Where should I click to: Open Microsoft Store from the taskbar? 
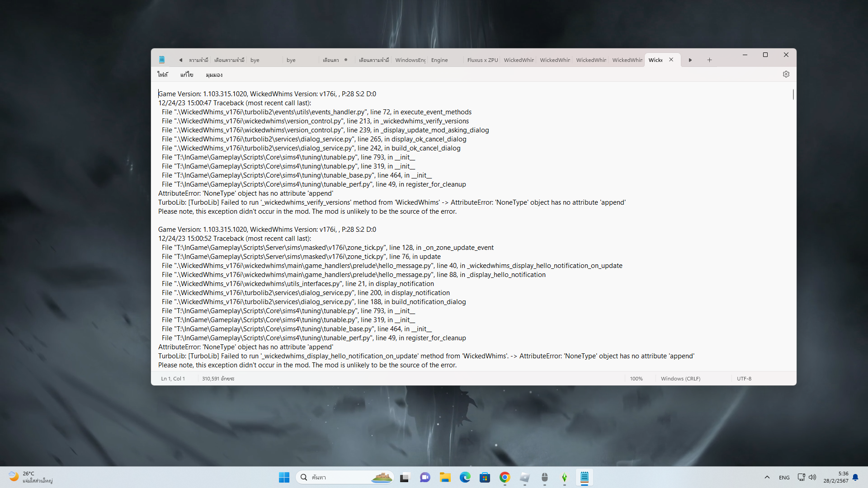(485, 477)
